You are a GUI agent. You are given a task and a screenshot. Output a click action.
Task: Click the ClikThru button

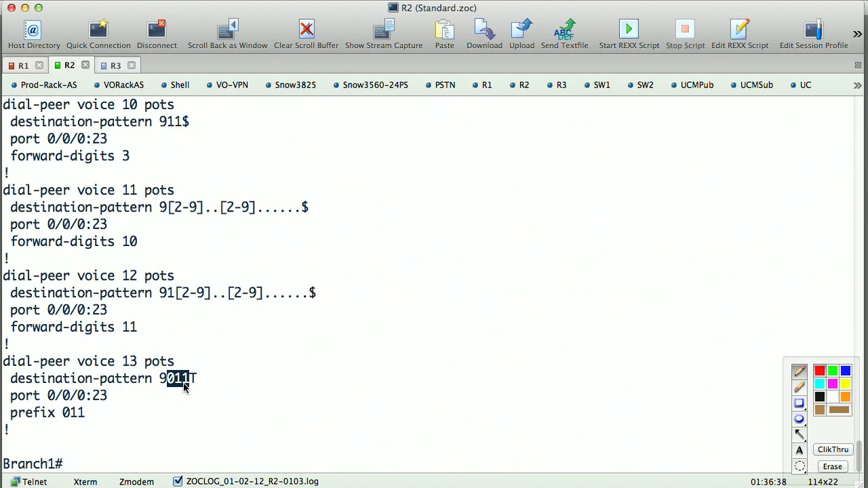pyautogui.click(x=833, y=449)
